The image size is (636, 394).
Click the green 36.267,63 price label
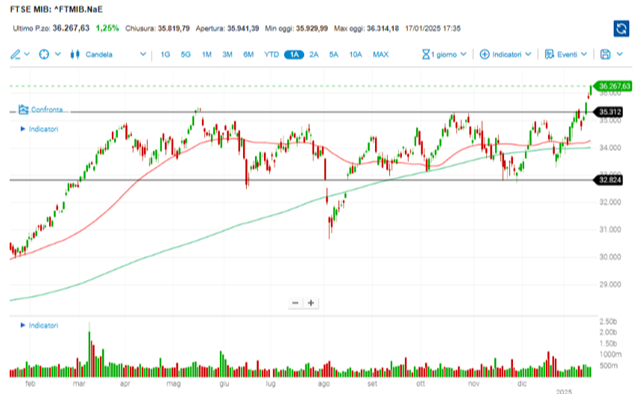click(x=613, y=86)
